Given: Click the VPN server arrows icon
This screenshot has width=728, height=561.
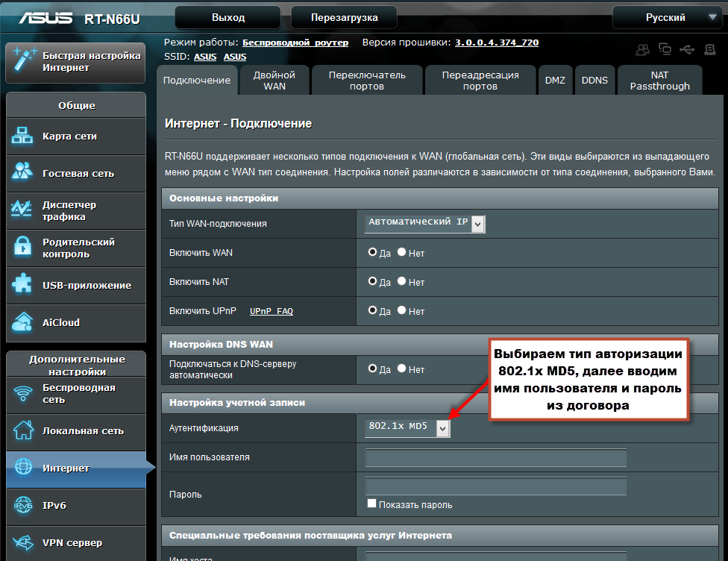Looking at the screenshot, I should [23, 542].
